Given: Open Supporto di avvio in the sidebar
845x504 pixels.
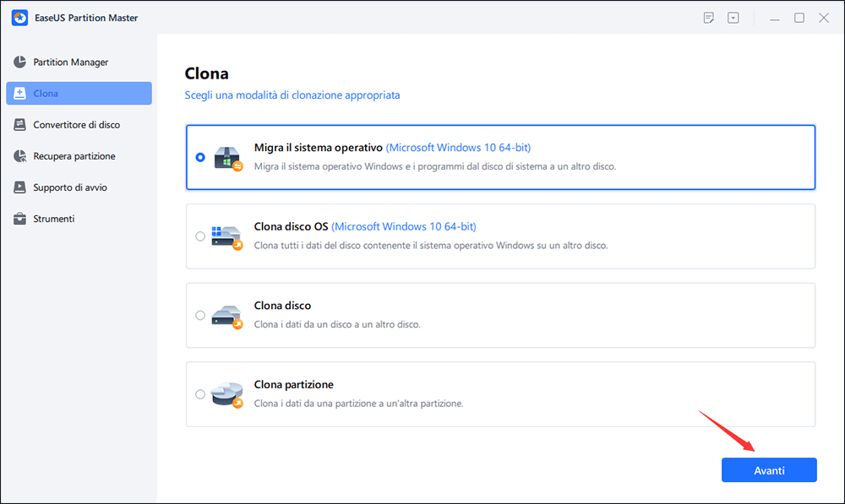Looking at the screenshot, I should pos(79,187).
